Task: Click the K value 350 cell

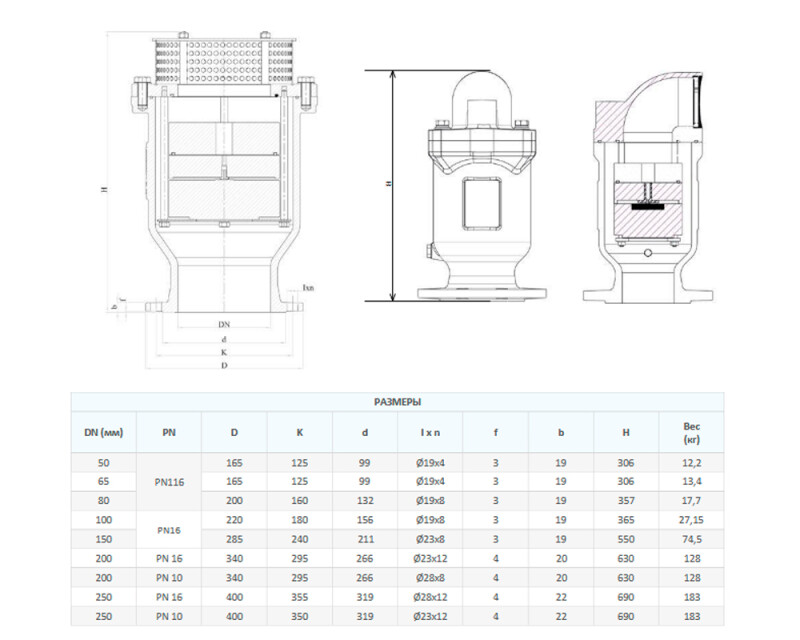Action: [300, 615]
